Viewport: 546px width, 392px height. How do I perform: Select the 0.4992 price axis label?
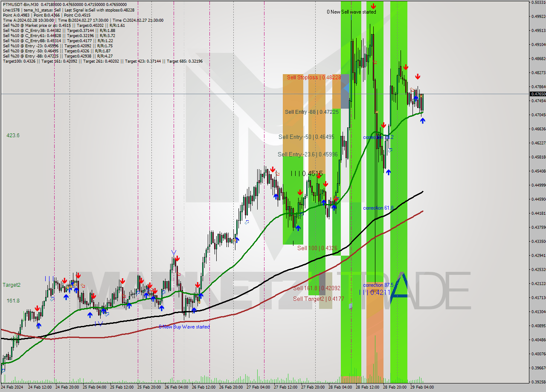(x=538, y=17)
